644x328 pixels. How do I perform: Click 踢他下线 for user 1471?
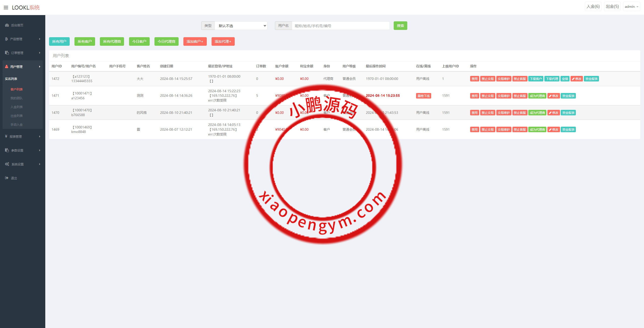(x=423, y=96)
